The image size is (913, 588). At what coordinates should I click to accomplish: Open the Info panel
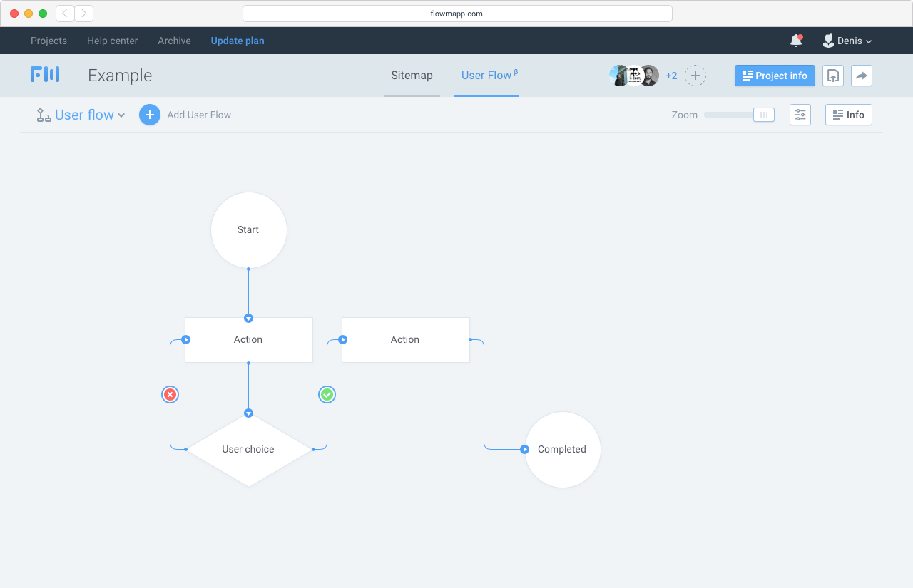(848, 114)
